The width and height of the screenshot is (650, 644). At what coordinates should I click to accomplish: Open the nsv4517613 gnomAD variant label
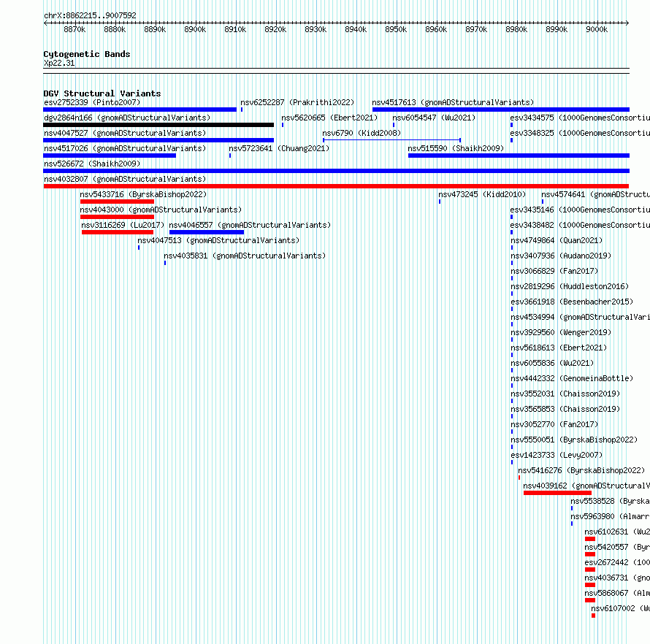point(453,102)
